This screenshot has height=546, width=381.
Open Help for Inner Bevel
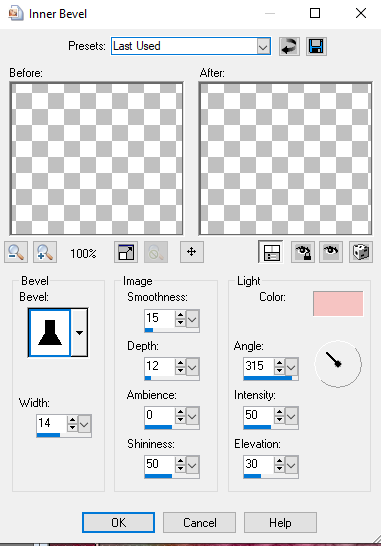280,522
